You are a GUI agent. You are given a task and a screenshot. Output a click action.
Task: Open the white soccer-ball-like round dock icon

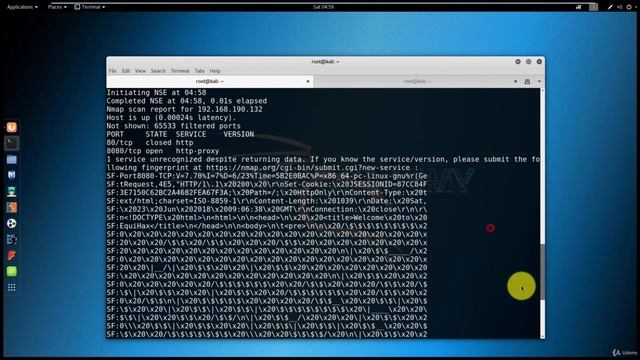pyautogui.click(x=11, y=223)
